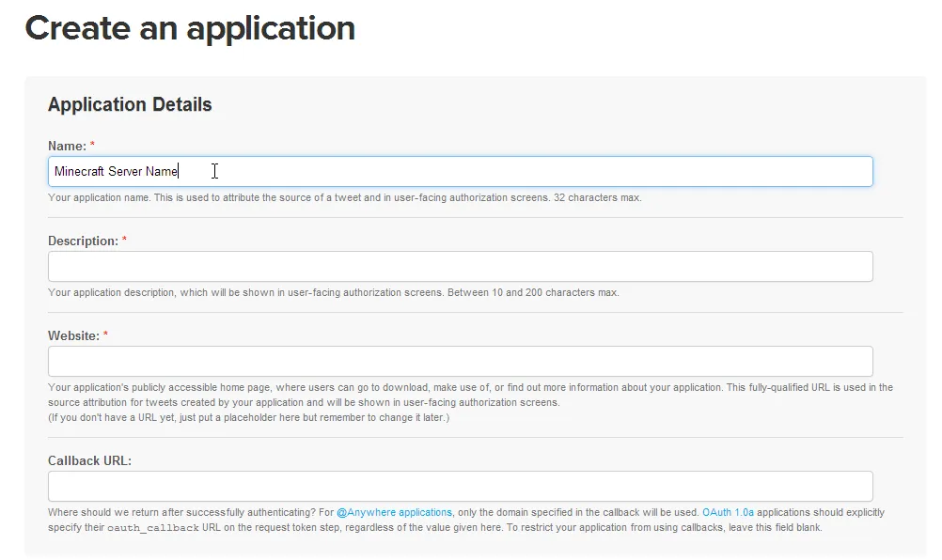Image resolution: width=942 pixels, height=560 pixels.
Task: Click the publicly accessible home page help text
Action: pyautogui.click(x=470, y=395)
